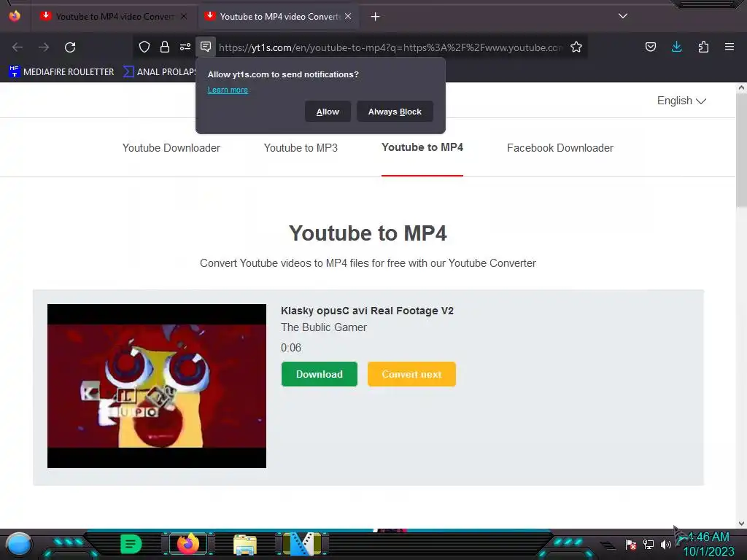Viewport: 747px width, 560px height.
Task: Click the Klasky video thumbnail
Action: 157,386
